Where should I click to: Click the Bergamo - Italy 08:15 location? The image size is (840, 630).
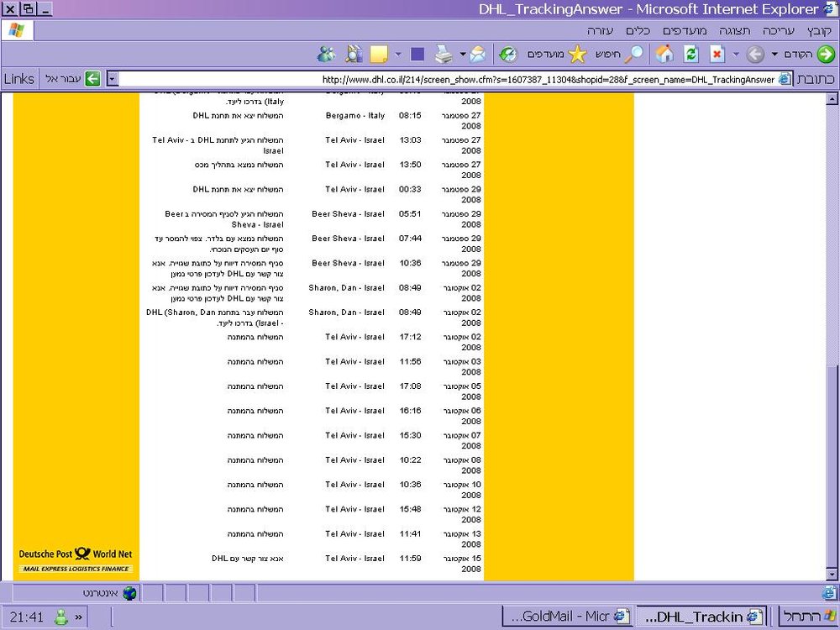tap(355, 116)
